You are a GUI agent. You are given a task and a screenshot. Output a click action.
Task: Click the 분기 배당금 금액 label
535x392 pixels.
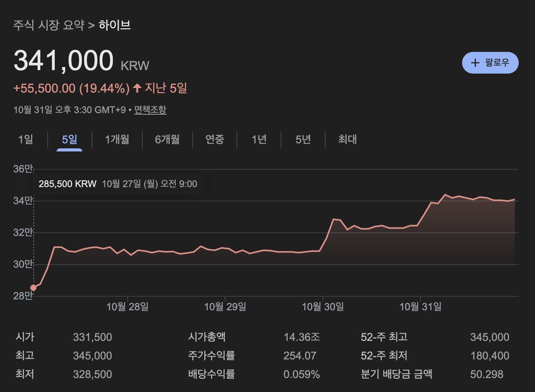tap(397, 374)
